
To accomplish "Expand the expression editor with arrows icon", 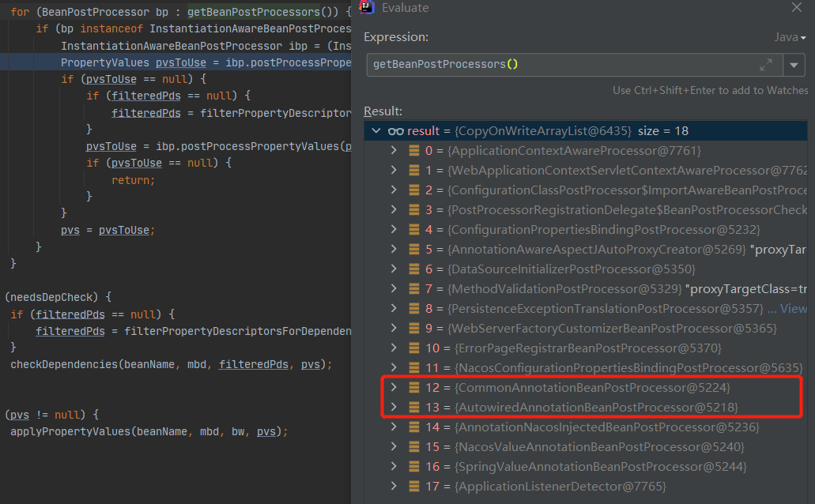I will (766, 65).
